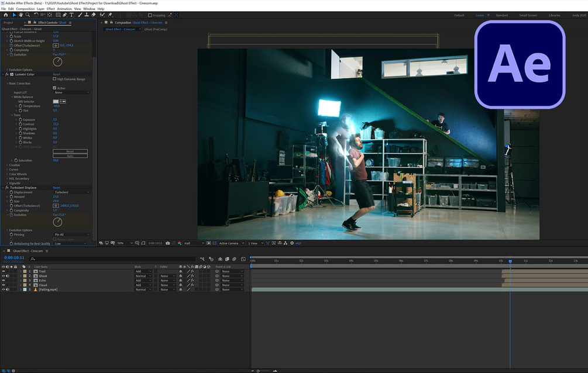The image size is (588, 373).
Task: Reset the Turbulent Displace effect
Action: pyautogui.click(x=57, y=188)
